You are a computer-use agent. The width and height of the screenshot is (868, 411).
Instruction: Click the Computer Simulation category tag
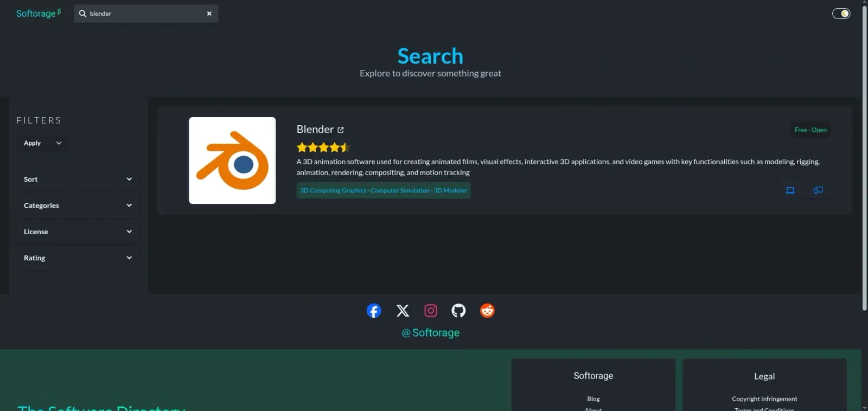(x=400, y=190)
